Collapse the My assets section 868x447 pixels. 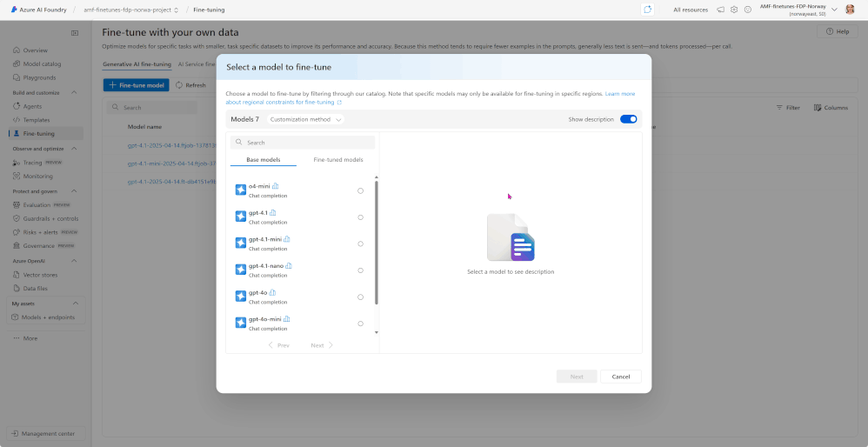[76, 304]
